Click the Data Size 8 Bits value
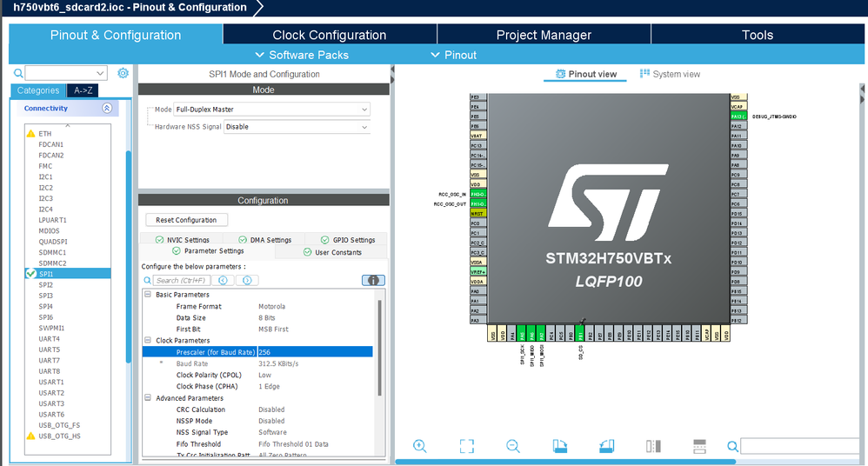 (267, 317)
